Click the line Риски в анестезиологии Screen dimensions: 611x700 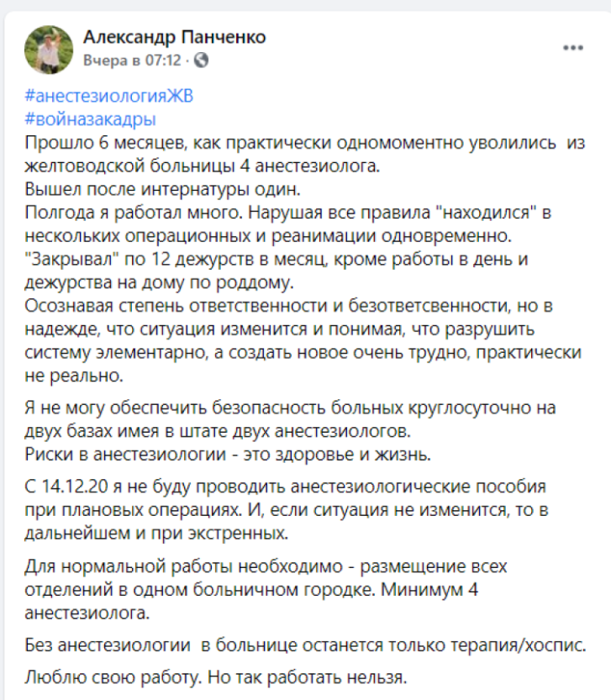pyautogui.click(x=228, y=455)
